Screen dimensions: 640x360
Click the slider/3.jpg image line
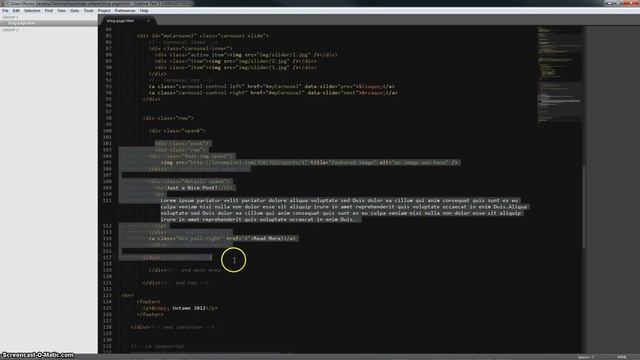[236, 67]
